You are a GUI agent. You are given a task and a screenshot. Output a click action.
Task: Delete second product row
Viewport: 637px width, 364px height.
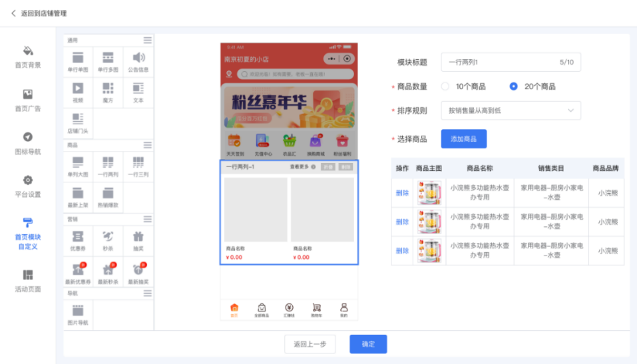pos(402,222)
